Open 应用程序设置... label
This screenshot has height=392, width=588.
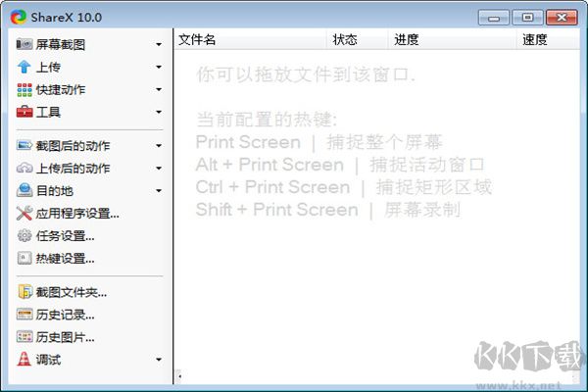coord(77,214)
